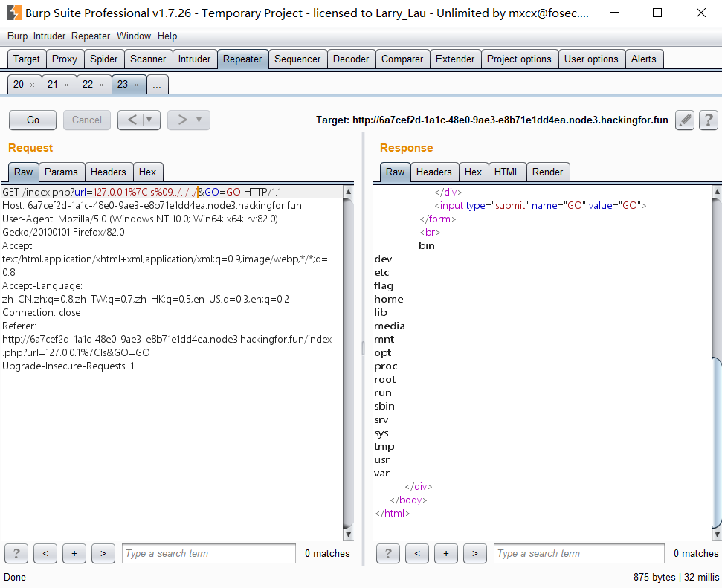Go to next match in response search
Image resolution: width=722 pixels, height=588 pixels.
[x=474, y=554]
